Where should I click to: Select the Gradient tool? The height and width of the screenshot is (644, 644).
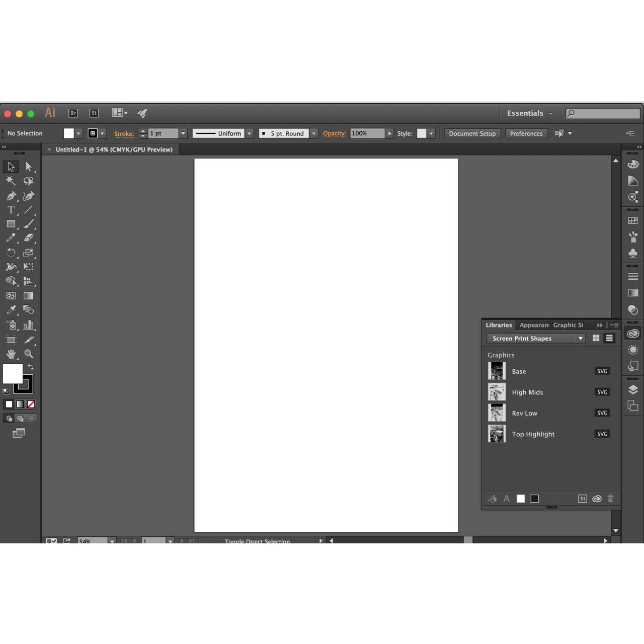(x=29, y=296)
